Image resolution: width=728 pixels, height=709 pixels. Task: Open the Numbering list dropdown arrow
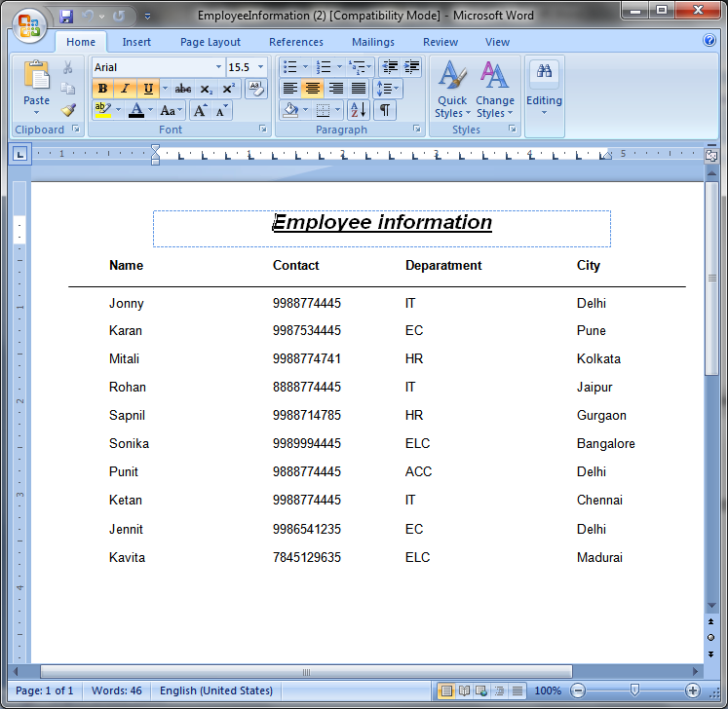pos(339,67)
